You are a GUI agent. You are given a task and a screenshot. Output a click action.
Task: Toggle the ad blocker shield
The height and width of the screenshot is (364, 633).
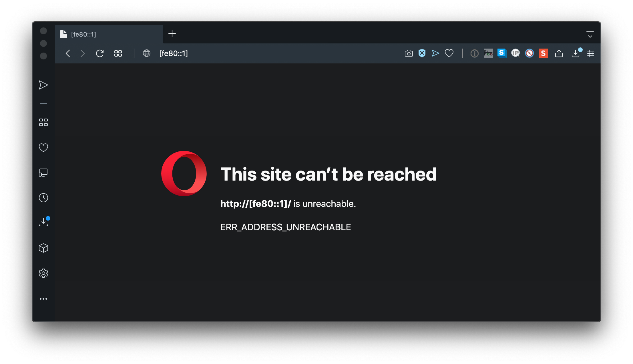click(422, 53)
